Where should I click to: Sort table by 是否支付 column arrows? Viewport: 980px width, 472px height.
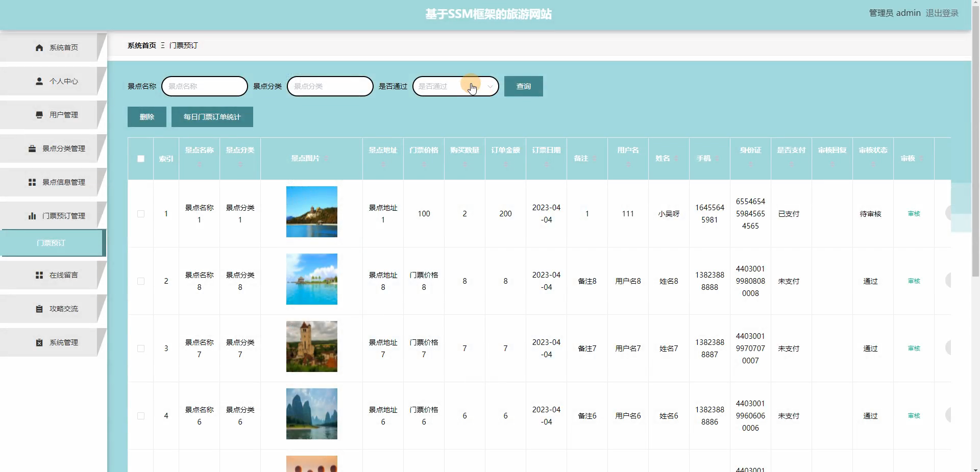coord(791,164)
